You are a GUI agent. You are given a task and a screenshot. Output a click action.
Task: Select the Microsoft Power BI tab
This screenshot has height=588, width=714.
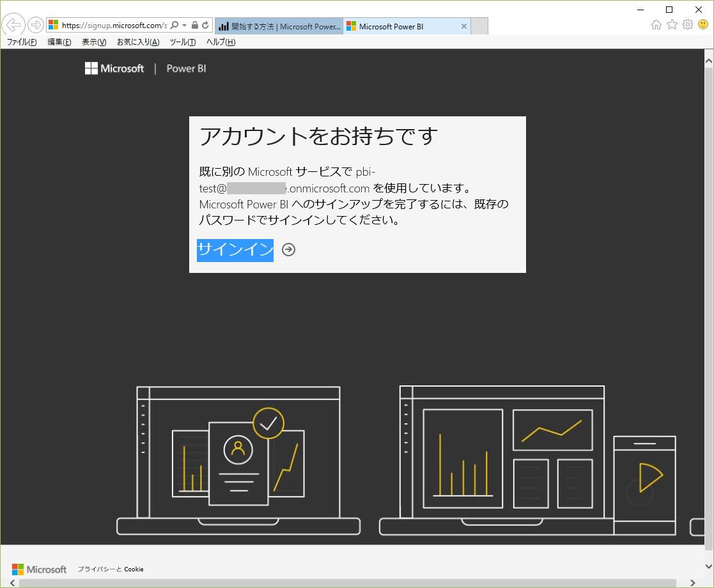407,26
